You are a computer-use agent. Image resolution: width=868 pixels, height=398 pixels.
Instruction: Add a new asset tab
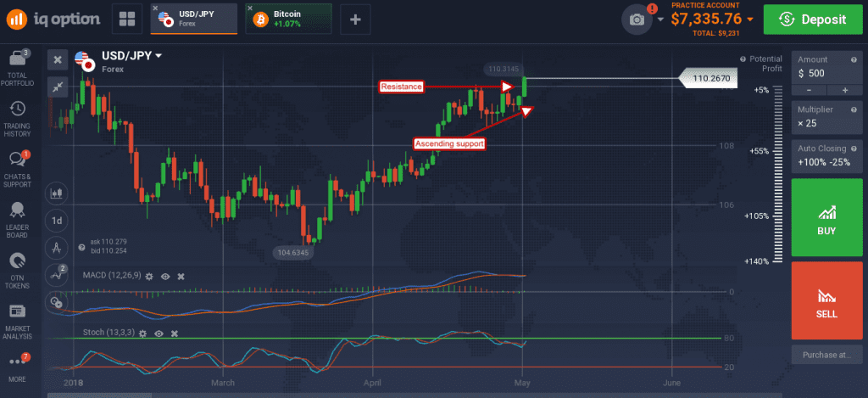(355, 20)
